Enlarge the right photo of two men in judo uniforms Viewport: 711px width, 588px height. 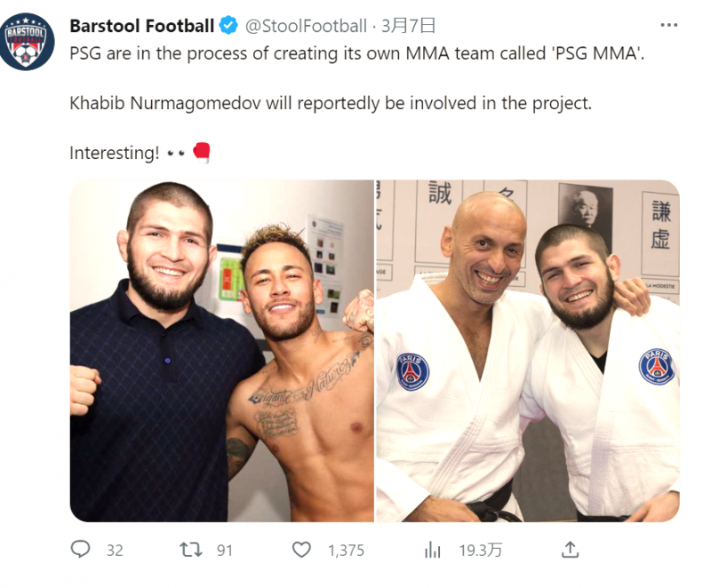[527, 351]
